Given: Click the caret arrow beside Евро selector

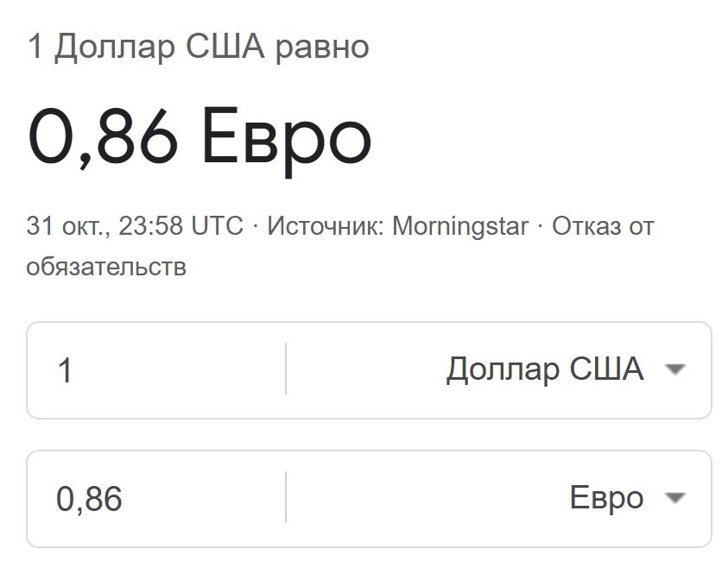Looking at the screenshot, I should (675, 498).
